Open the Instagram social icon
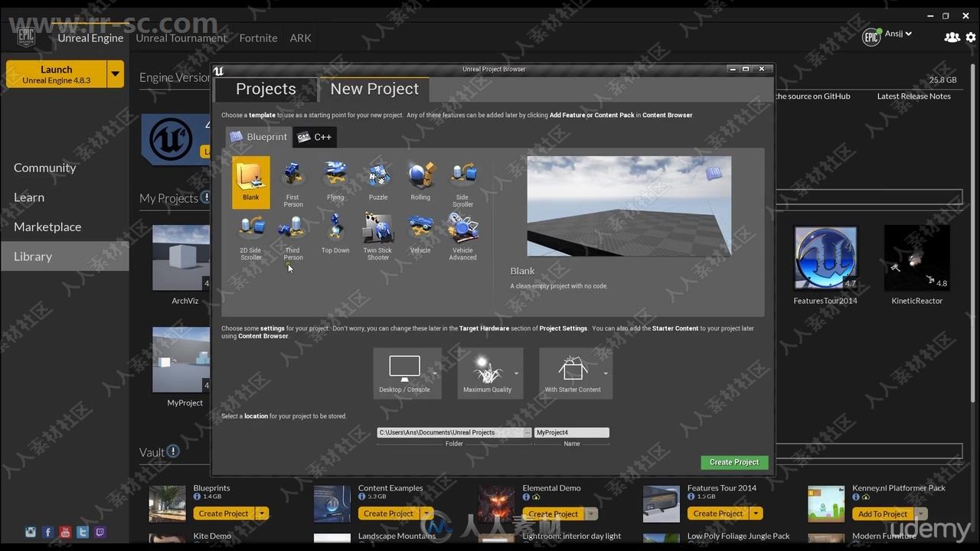This screenshot has height=551, width=980. (x=31, y=532)
